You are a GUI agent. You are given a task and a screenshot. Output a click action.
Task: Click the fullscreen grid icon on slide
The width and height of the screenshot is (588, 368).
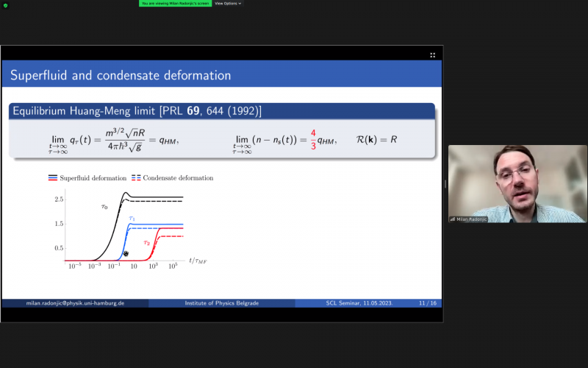(x=432, y=55)
